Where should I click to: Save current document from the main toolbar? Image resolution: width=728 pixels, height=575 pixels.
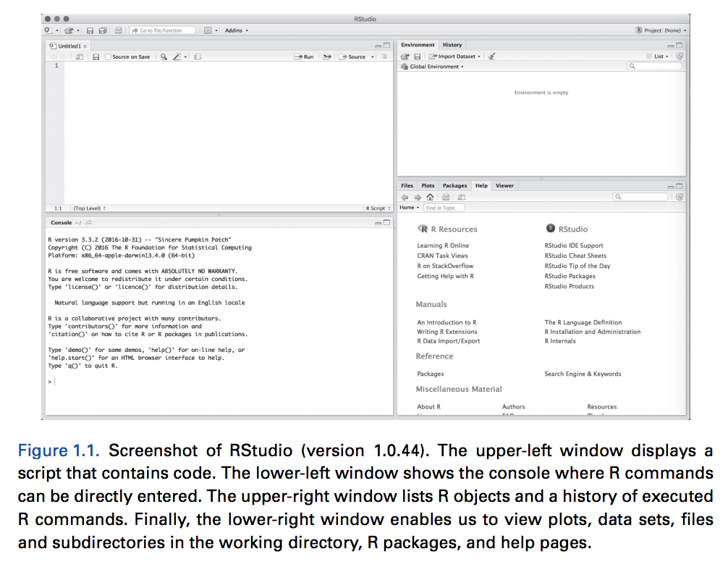point(90,30)
